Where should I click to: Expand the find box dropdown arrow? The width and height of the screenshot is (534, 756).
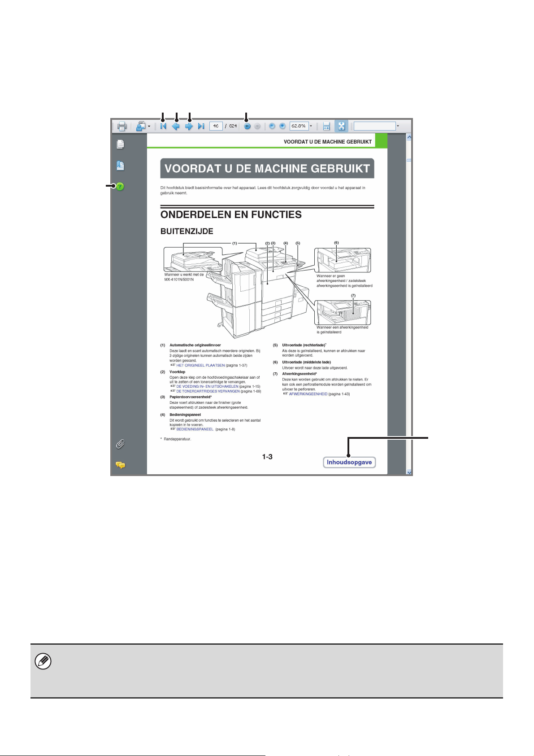[398, 127]
